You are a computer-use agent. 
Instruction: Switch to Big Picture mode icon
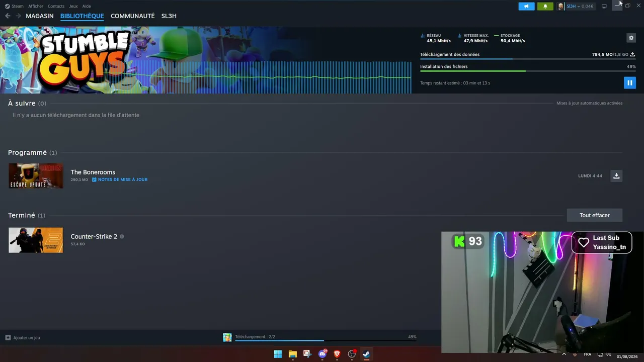604,6
